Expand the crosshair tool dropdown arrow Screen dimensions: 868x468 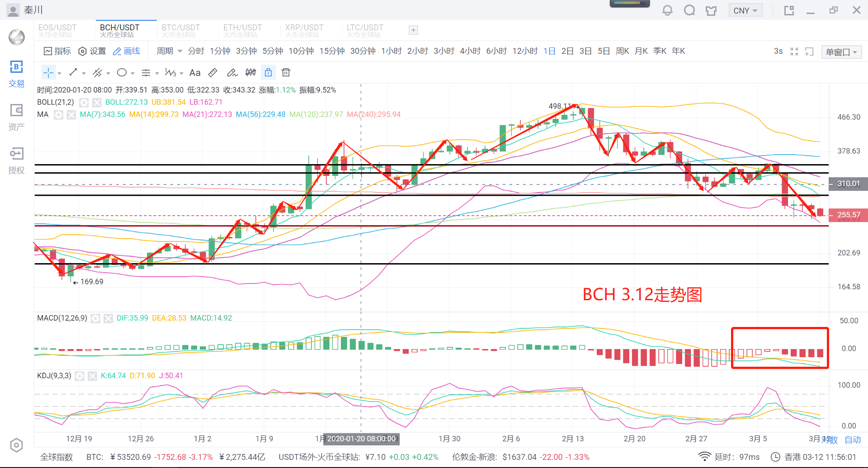[59, 73]
